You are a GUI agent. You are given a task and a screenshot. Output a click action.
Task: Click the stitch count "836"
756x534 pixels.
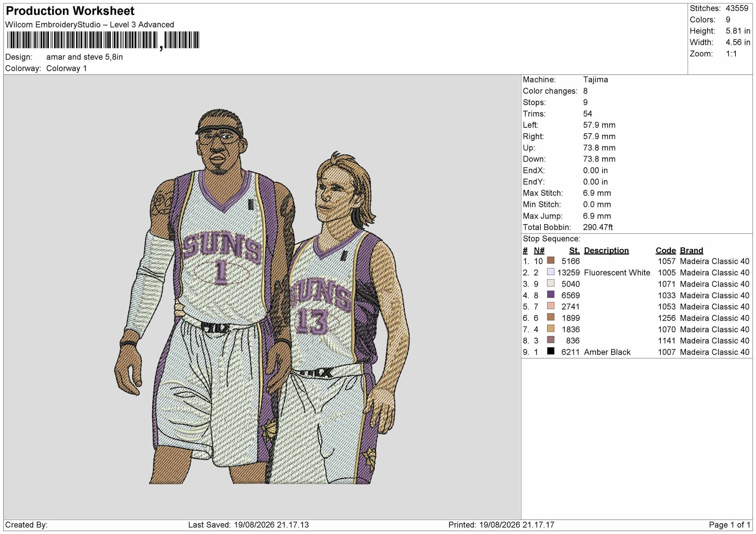coord(573,341)
